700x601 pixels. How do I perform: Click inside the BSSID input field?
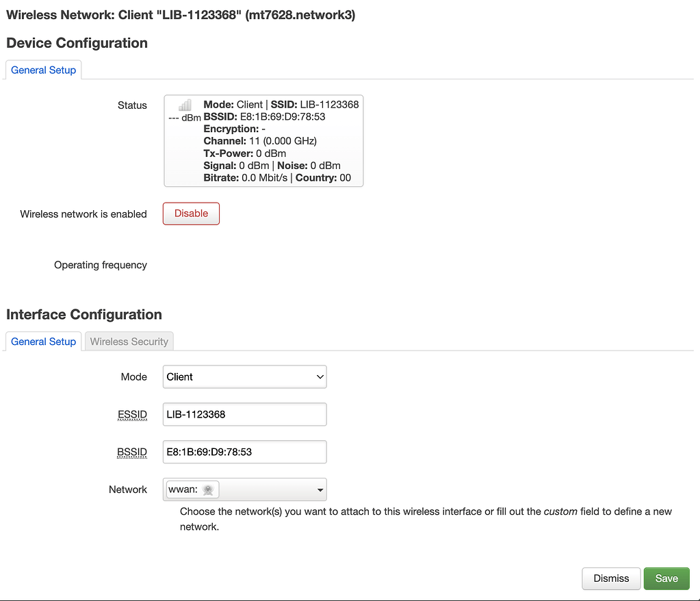pos(244,452)
